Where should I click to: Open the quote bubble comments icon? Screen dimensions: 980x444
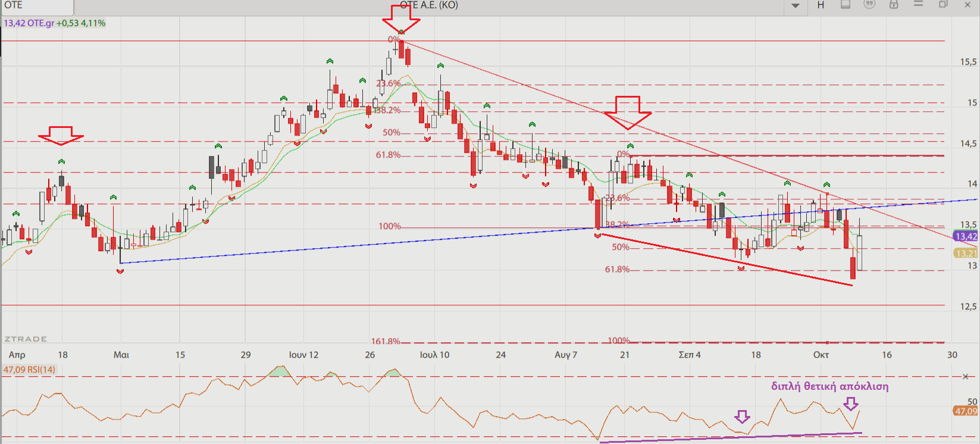[x=869, y=5]
